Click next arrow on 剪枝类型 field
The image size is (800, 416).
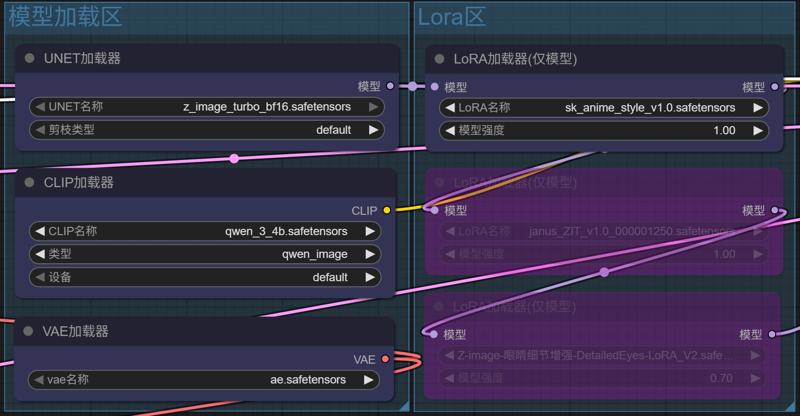pyautogui.click(x=373, y=130)
